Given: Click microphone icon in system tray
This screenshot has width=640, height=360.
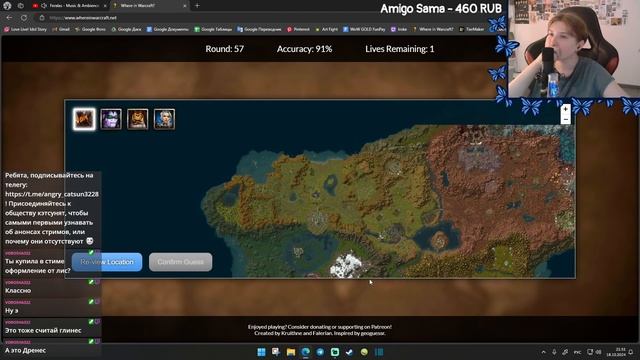Looking at the screenshot, I should (x=554, y=352).
